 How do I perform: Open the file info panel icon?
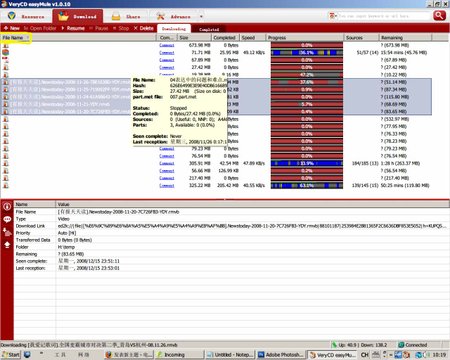7,206
